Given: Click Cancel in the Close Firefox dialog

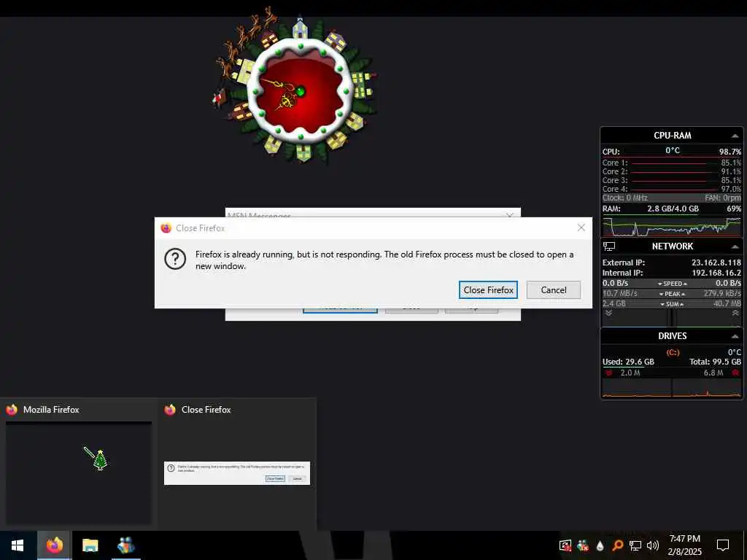Looking at the screenshot, I should (554, 290).
